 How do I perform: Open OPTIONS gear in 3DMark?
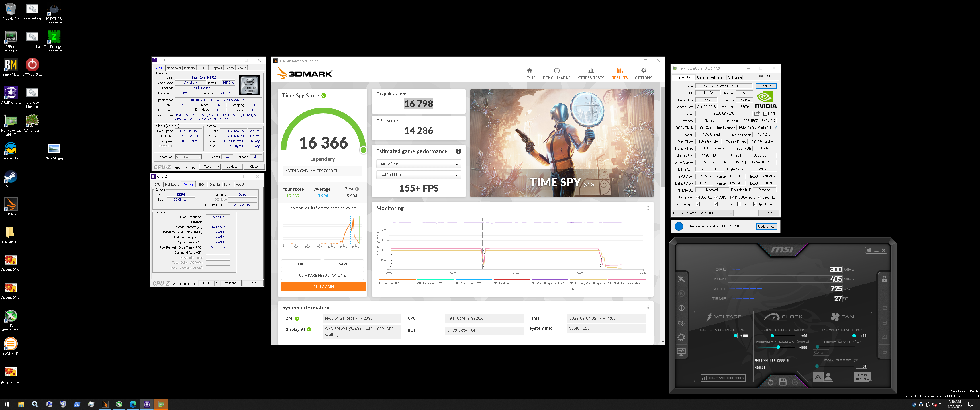[643, 74]
